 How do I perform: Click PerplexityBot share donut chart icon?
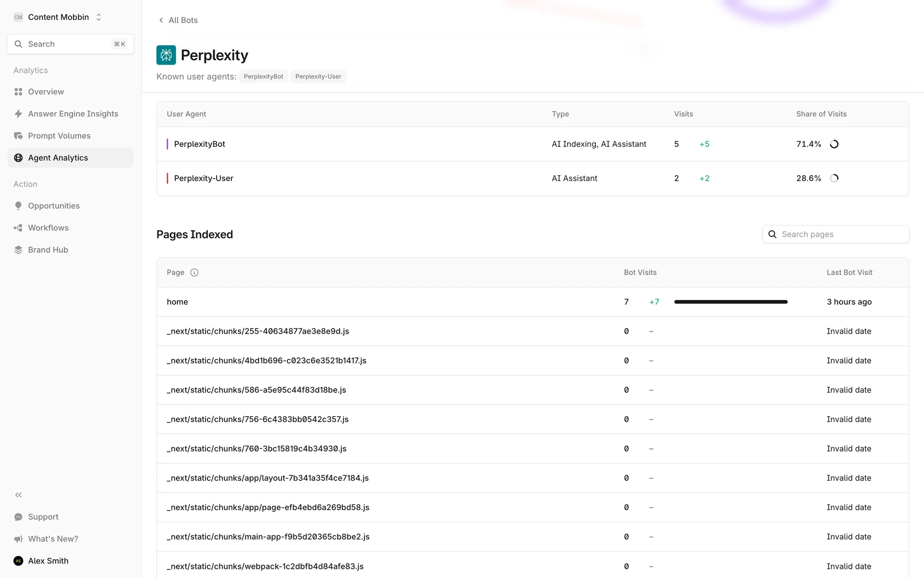pos(834,144)
